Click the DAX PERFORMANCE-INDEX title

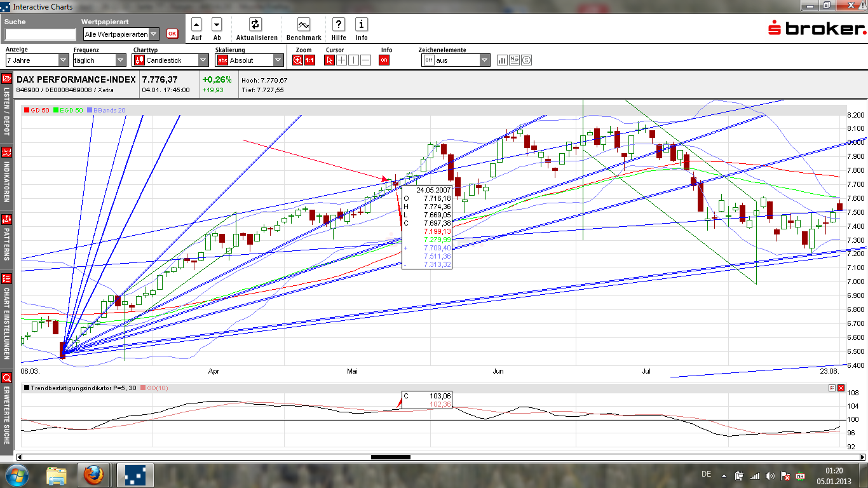tap(76, 79)
